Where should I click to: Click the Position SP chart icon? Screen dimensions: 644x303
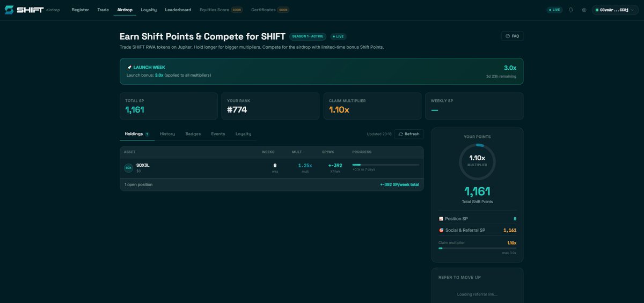[x=441, y=219]
